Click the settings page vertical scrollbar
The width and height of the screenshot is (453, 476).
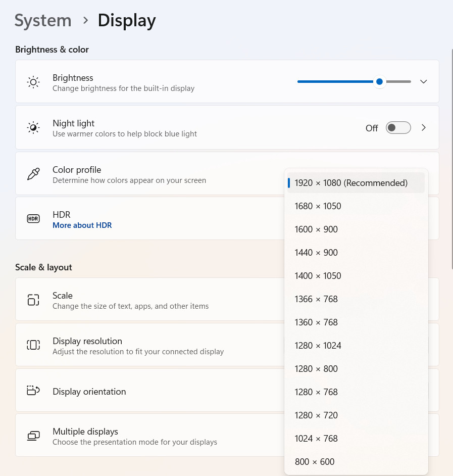tap(452, 159)
